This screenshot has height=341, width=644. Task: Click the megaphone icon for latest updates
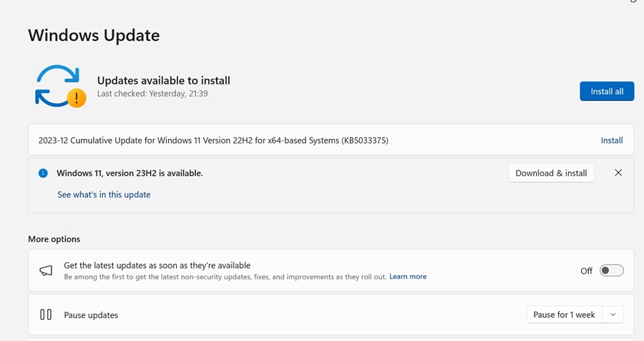point(46,271)
